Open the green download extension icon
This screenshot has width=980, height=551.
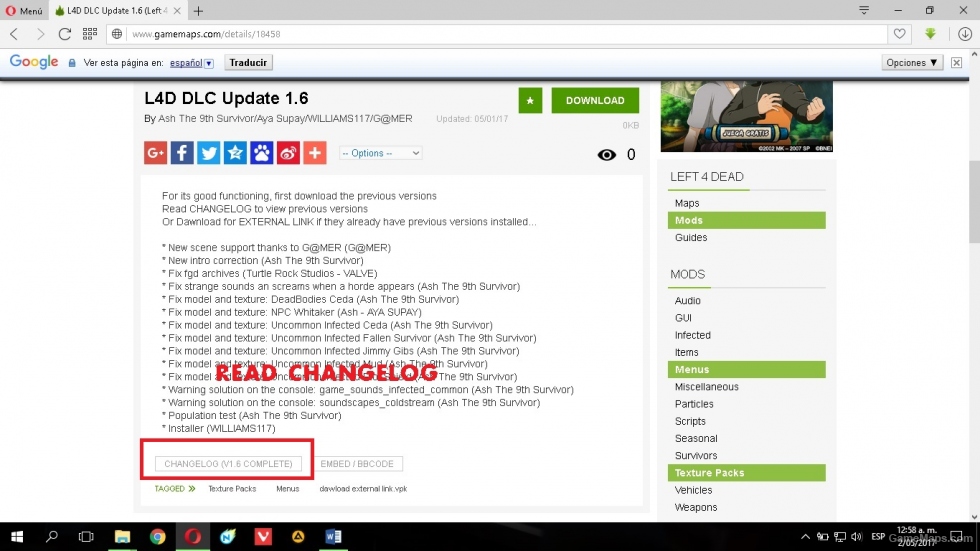pyautogui.click(x=931, y=34)
